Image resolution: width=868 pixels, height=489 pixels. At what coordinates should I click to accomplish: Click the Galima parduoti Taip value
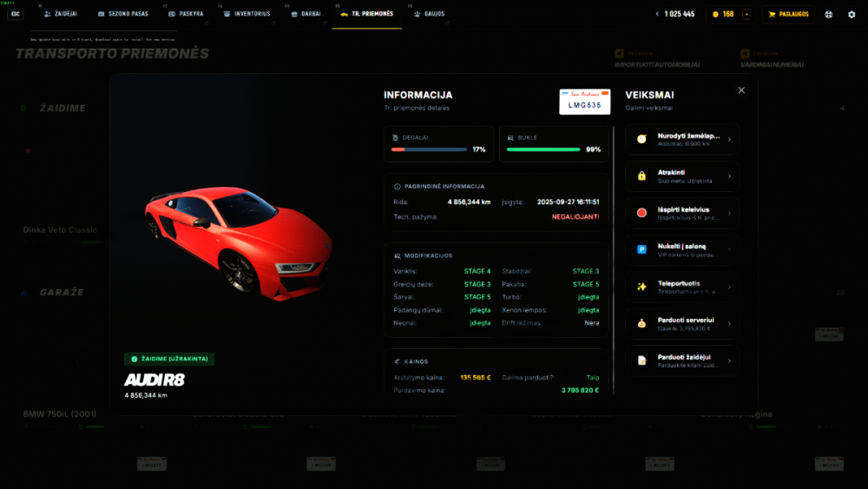pos(593,378)
